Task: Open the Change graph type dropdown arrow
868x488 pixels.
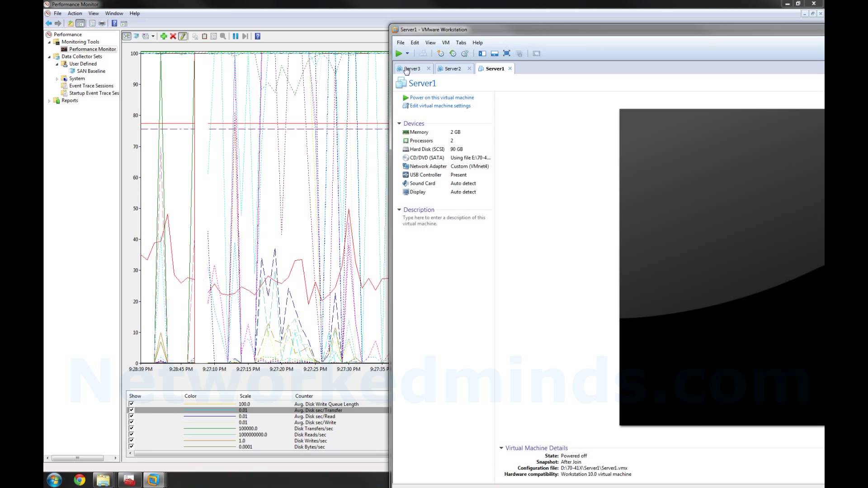Action: 153,36
